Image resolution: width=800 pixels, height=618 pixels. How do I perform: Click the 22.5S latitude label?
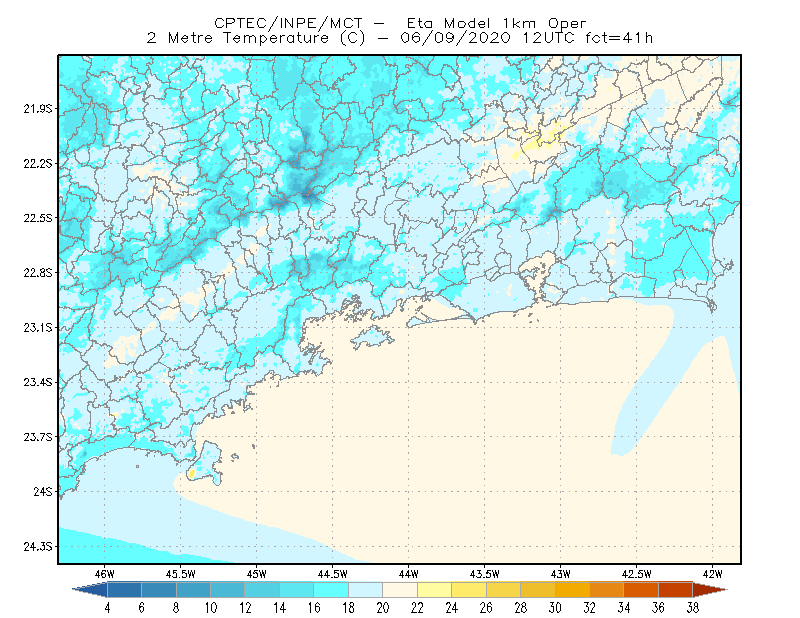coord(38,218)
